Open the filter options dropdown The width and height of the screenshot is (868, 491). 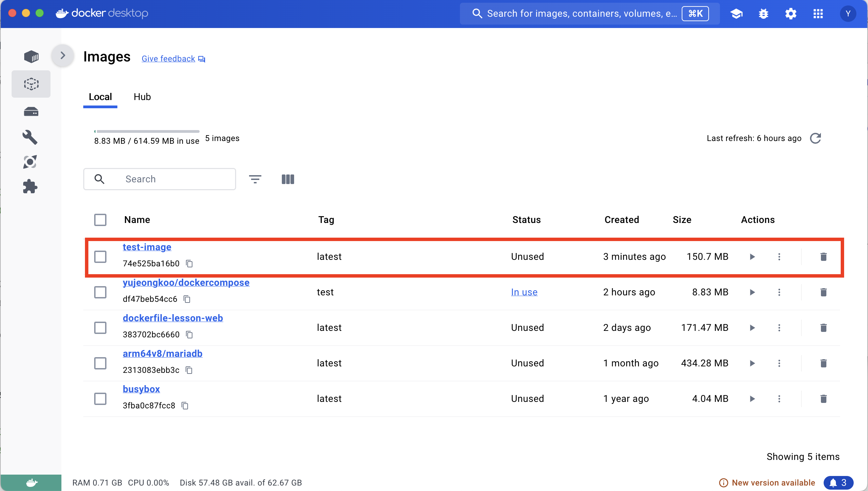pos(255,179)
